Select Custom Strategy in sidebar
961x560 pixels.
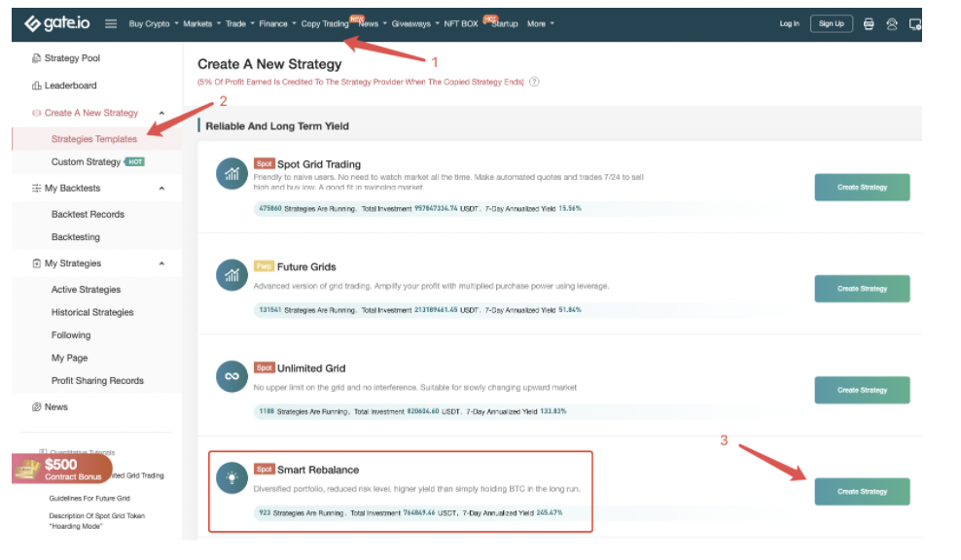[x=86, y=161]
